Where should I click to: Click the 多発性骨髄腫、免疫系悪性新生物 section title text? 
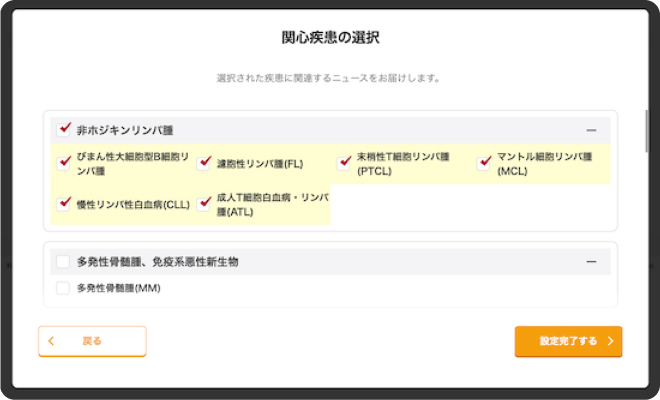tap(157, 262)
